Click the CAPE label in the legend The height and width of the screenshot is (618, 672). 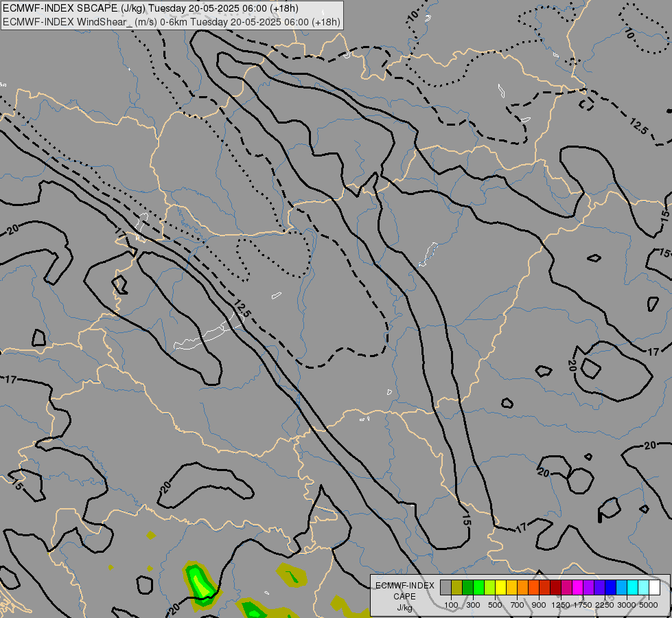pos(404,597)
